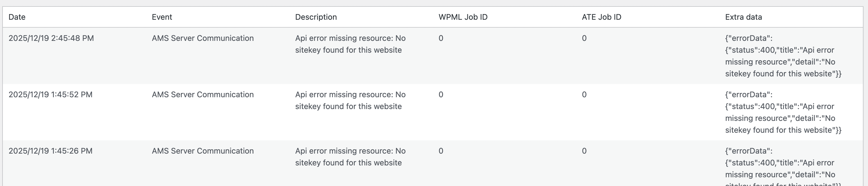Image resolution: width=868 pixels, height=186 pixels.
Task: Click AMS Server Communication in 1:45:52 PM row
Action: point(203,94)
